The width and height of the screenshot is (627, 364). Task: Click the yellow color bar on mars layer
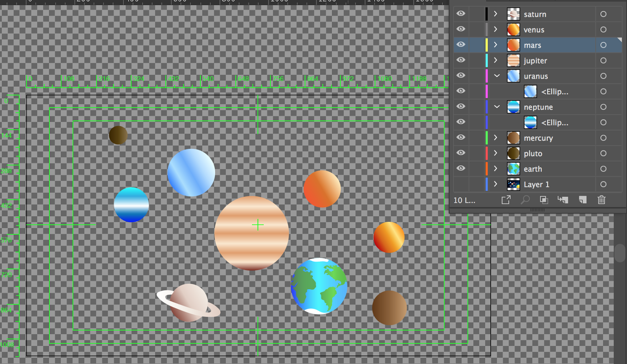486,45
